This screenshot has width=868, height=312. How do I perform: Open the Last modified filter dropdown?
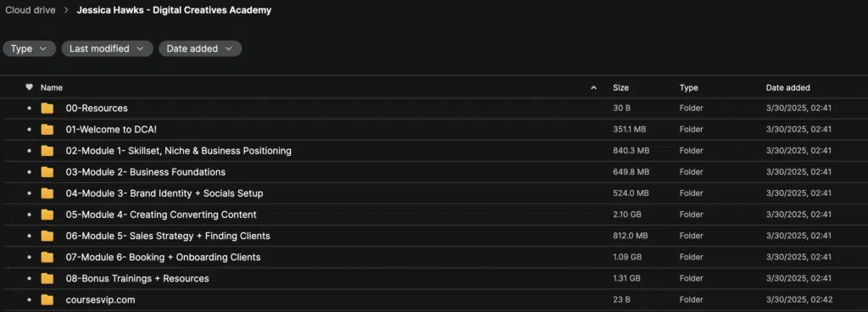coord(107,48)
